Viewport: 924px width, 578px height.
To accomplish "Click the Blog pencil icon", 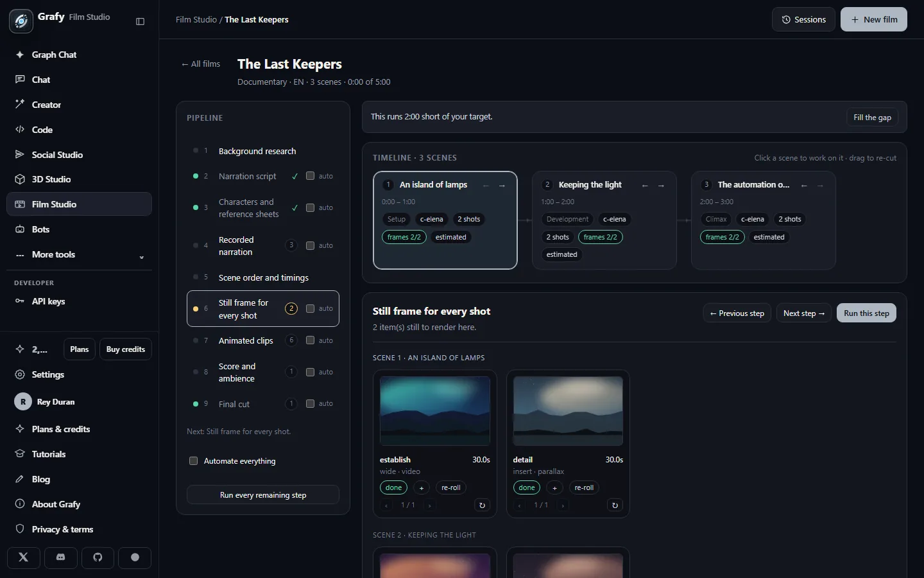I will tap(20, 479).
